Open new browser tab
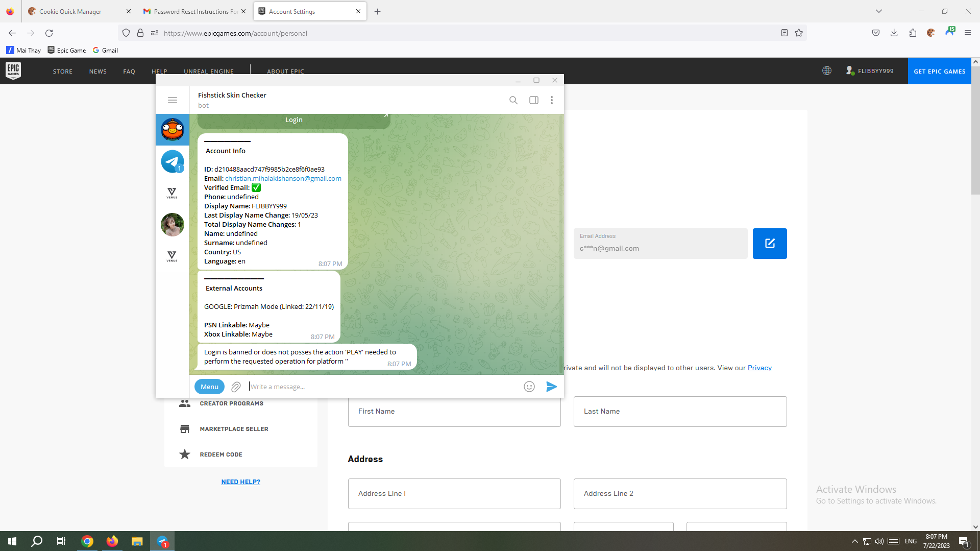 pos(378,11)
